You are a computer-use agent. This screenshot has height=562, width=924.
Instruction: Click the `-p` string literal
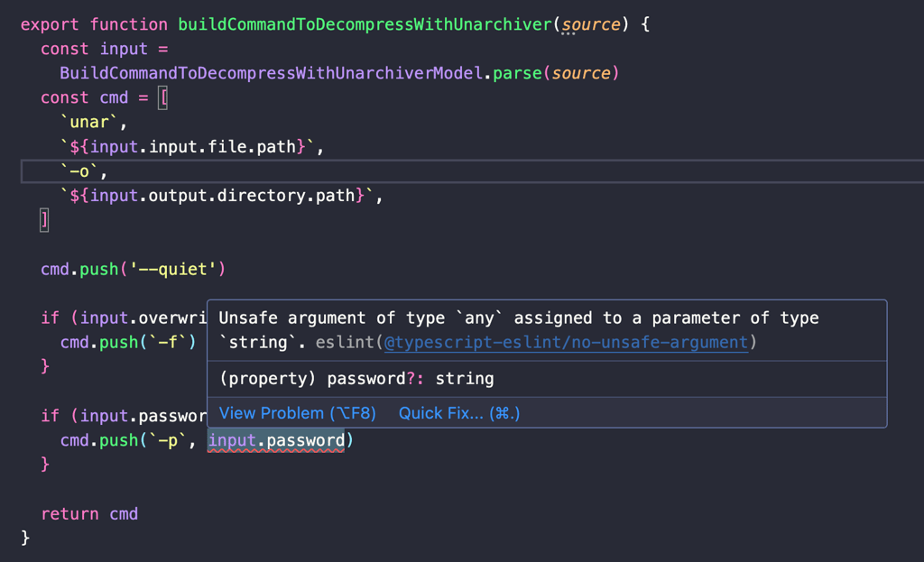(x=167, y=440)
